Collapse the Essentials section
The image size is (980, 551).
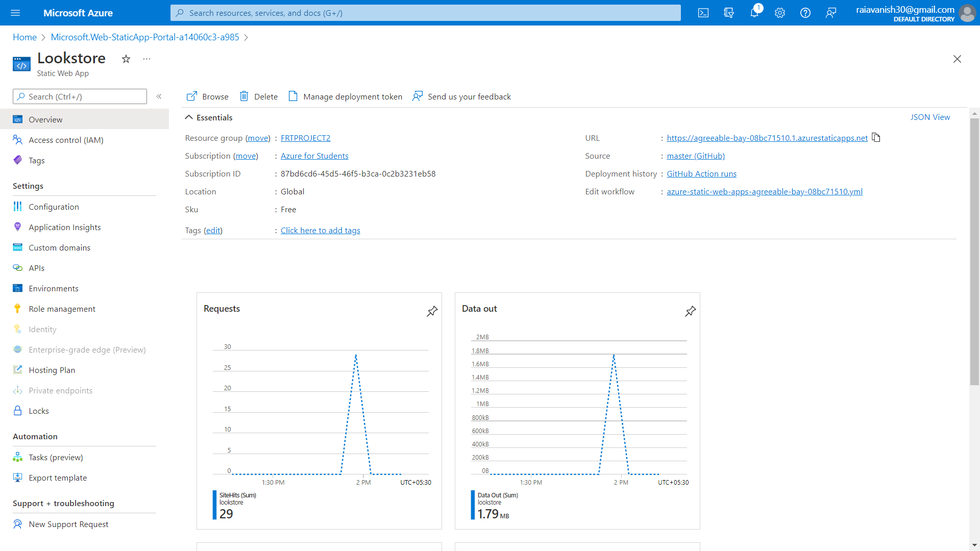(189, 117)
